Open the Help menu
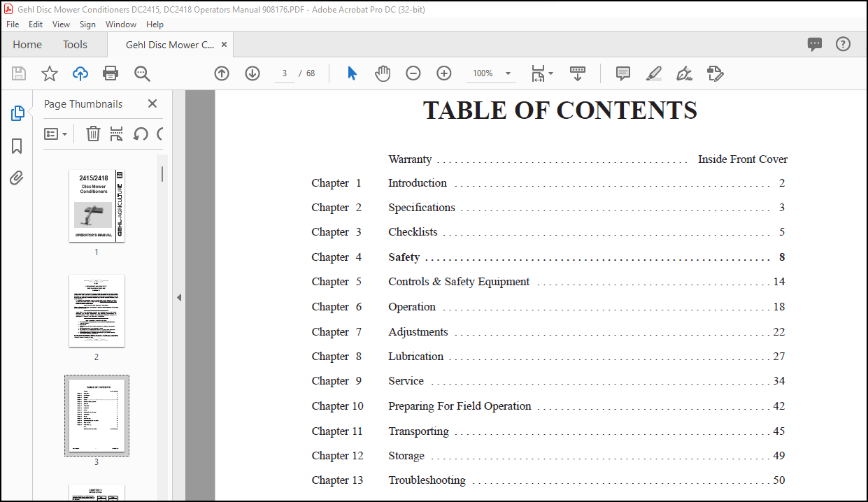 (x=155, y=24)
